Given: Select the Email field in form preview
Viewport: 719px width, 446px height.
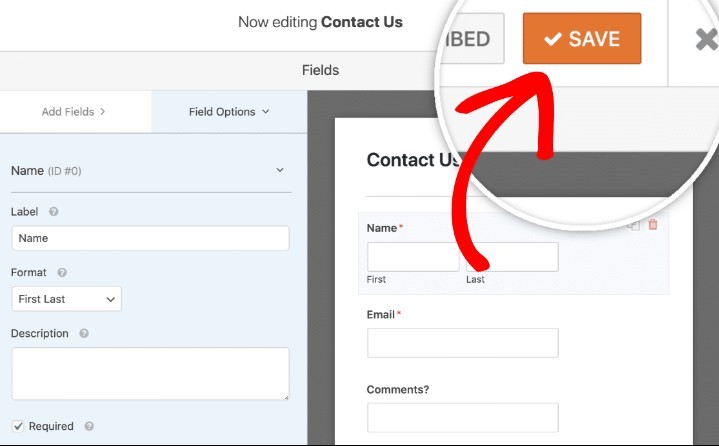Looking at the screenshot, I should point(462,342).
